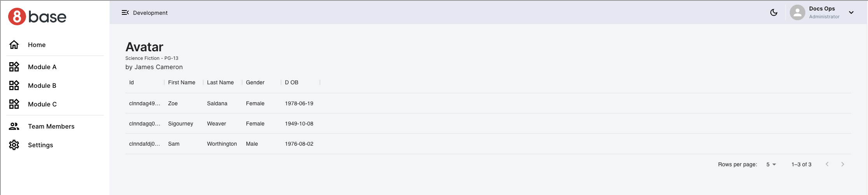868x195 pixels.
Task: Select the Module B menu item
Action: click(x=42, y=85)
